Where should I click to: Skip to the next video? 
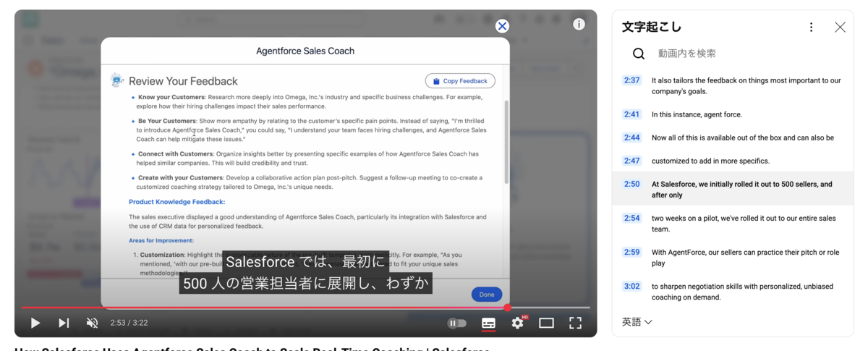[64, 323]
